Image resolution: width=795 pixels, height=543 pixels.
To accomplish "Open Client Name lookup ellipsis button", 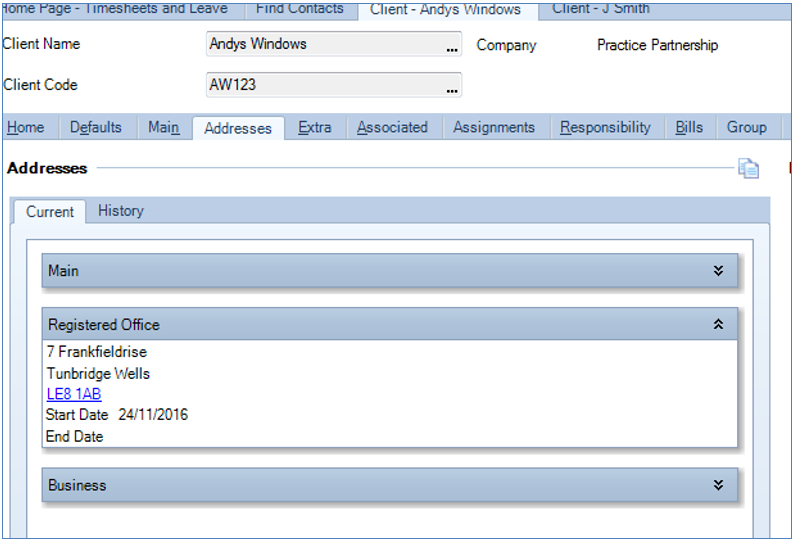I will 452,49.
